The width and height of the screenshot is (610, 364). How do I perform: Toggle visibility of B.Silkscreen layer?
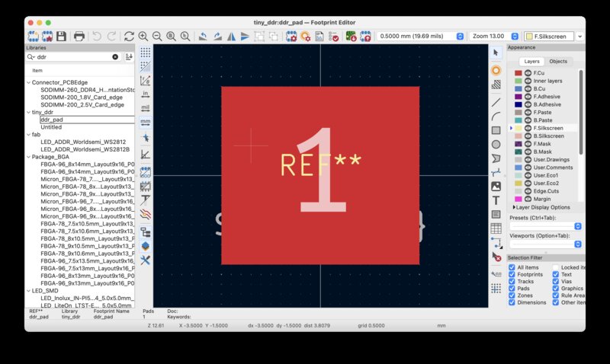[x=527, y=136]
